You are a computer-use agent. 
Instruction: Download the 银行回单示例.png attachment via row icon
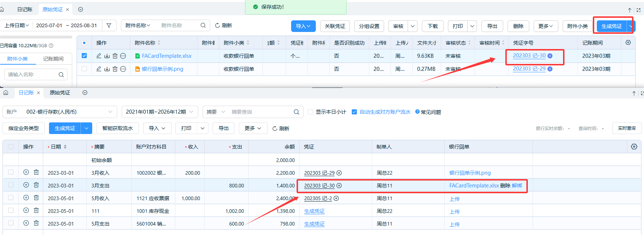(107, 69)
